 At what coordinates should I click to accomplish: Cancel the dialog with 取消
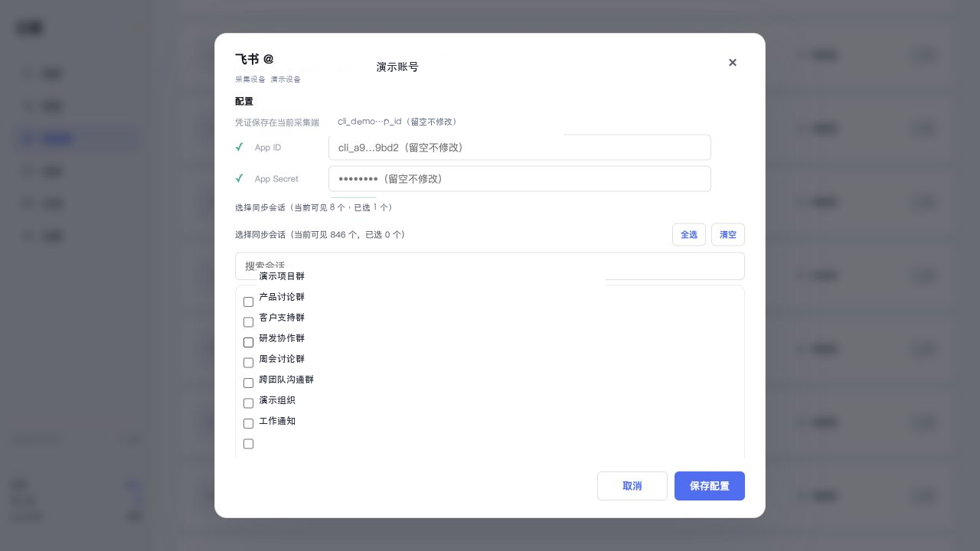pyautogui.click(x=632, y=486)
